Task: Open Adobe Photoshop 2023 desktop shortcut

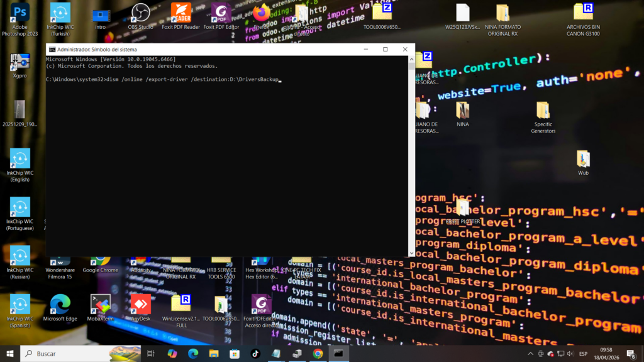Action: (x=19, y=14)
